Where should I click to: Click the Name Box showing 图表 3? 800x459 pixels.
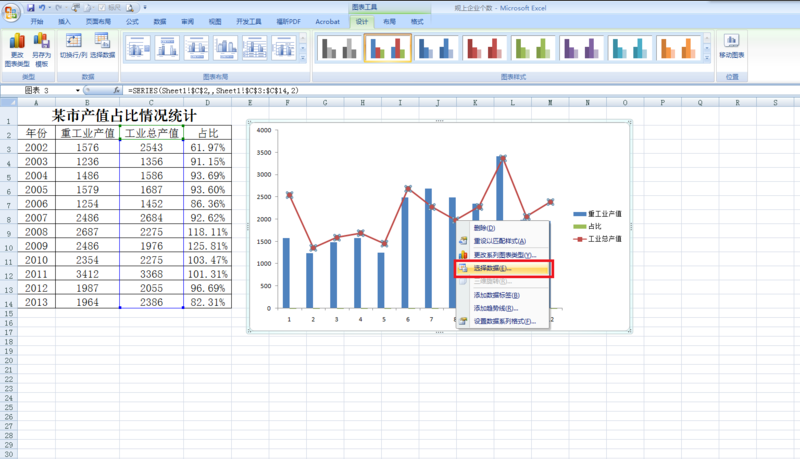click(x=38, y=90)
